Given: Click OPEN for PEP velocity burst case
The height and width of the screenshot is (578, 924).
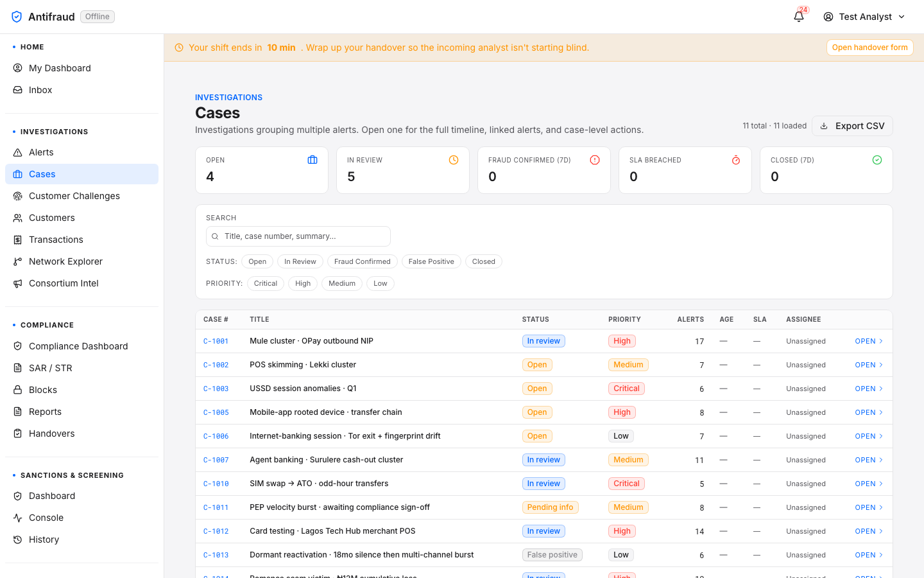Looking at the screenshot, I should 869,507.
